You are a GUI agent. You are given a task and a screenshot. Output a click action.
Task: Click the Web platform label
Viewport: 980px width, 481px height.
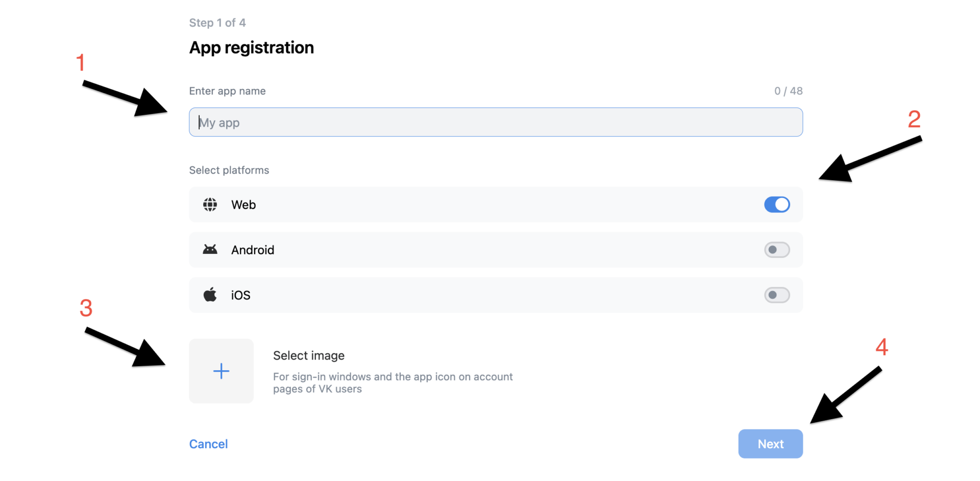[243, 205]
